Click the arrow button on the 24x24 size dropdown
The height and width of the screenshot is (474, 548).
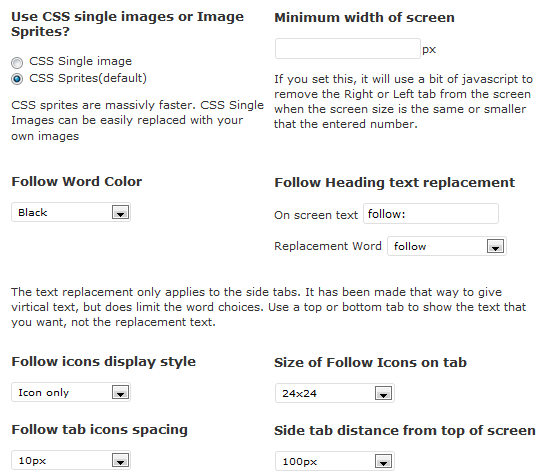(383, 393)
